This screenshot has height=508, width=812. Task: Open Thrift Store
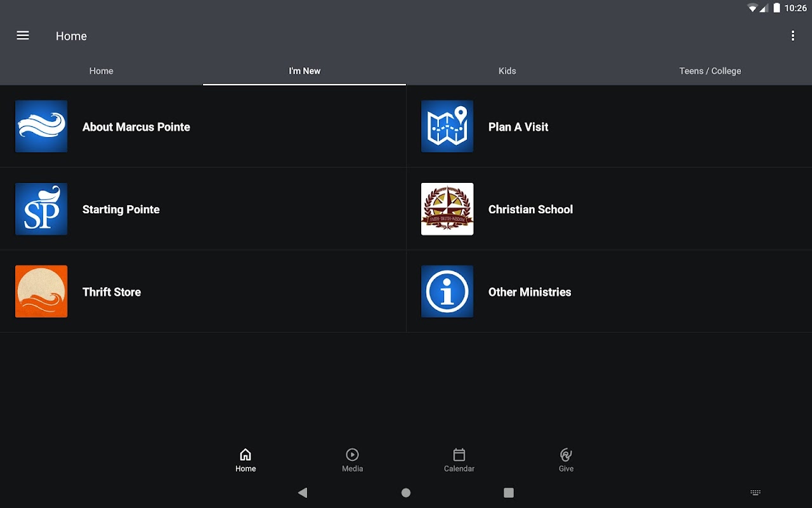click(203, 291)
